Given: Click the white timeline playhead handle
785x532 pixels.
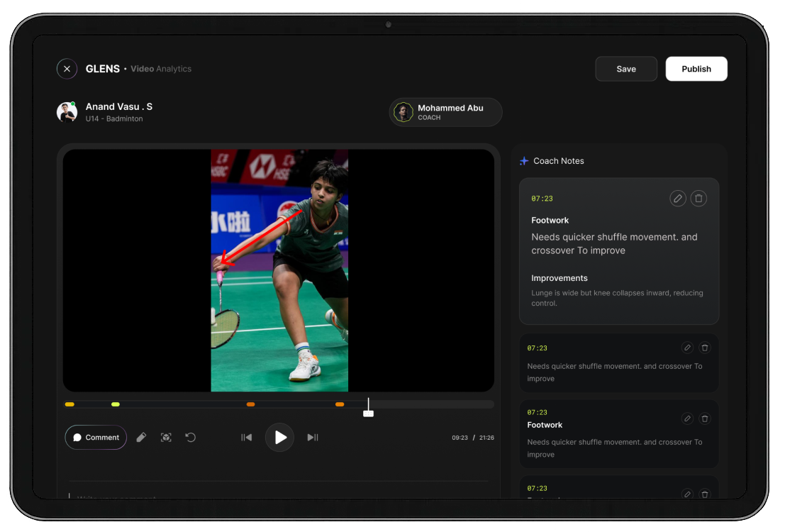Looking at the screenshot, I should pos(368,413).
